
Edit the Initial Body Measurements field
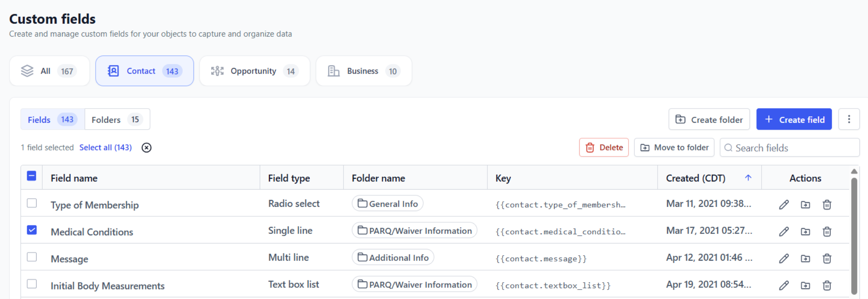784,285
